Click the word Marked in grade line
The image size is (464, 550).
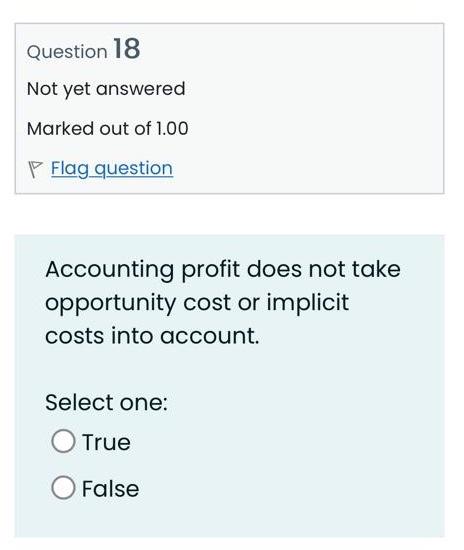61,128
